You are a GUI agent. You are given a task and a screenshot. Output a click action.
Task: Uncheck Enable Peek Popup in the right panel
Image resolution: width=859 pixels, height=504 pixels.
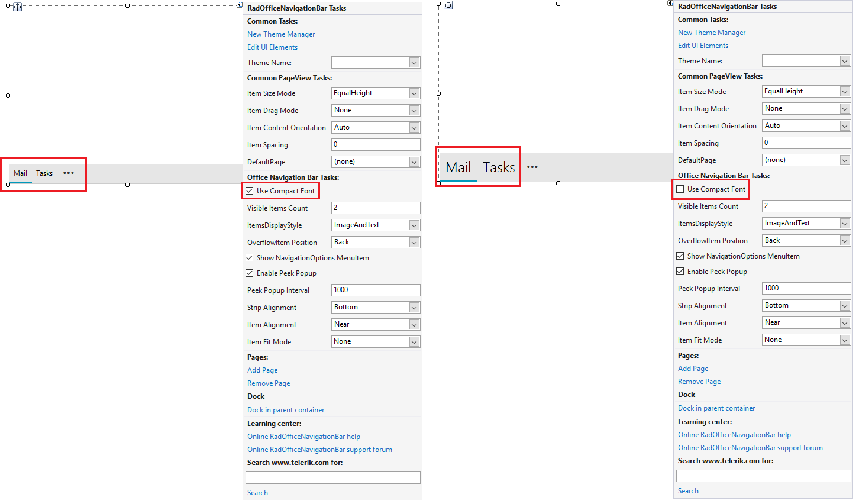(679, 271)
